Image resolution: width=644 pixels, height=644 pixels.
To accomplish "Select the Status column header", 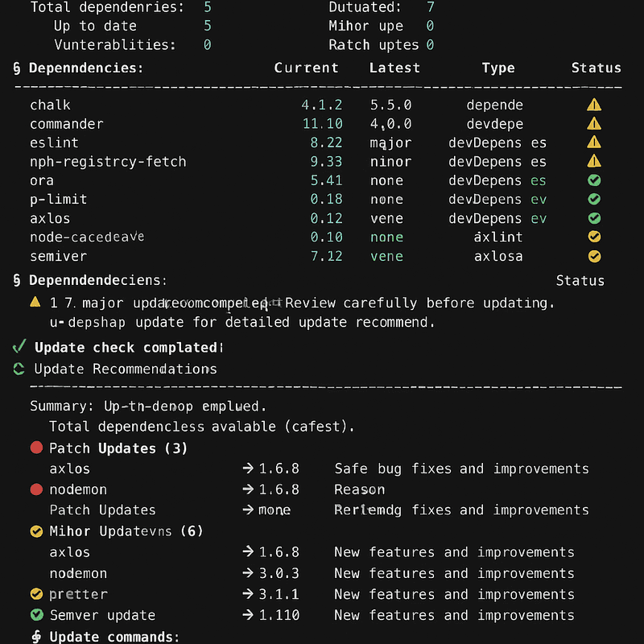I will pos(596,68).
